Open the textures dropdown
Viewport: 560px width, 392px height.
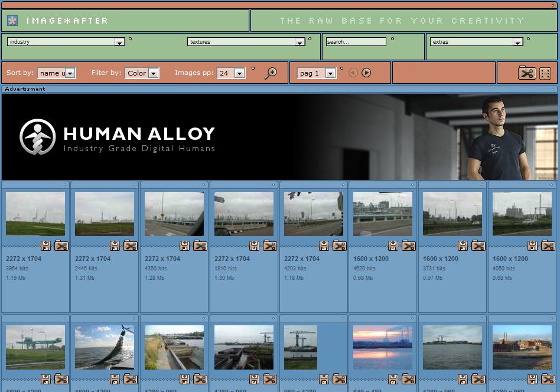[246, 42]
